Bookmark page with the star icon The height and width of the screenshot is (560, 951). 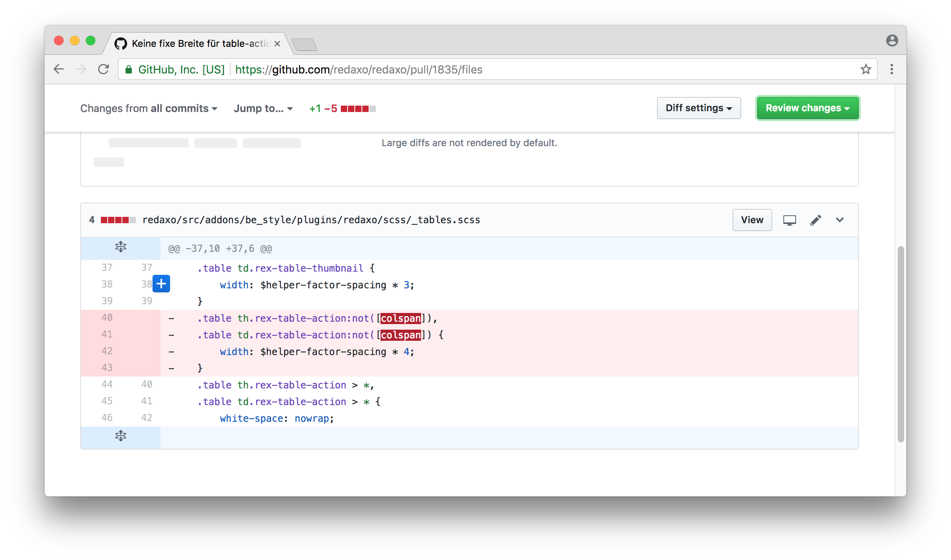pos(866,70)
